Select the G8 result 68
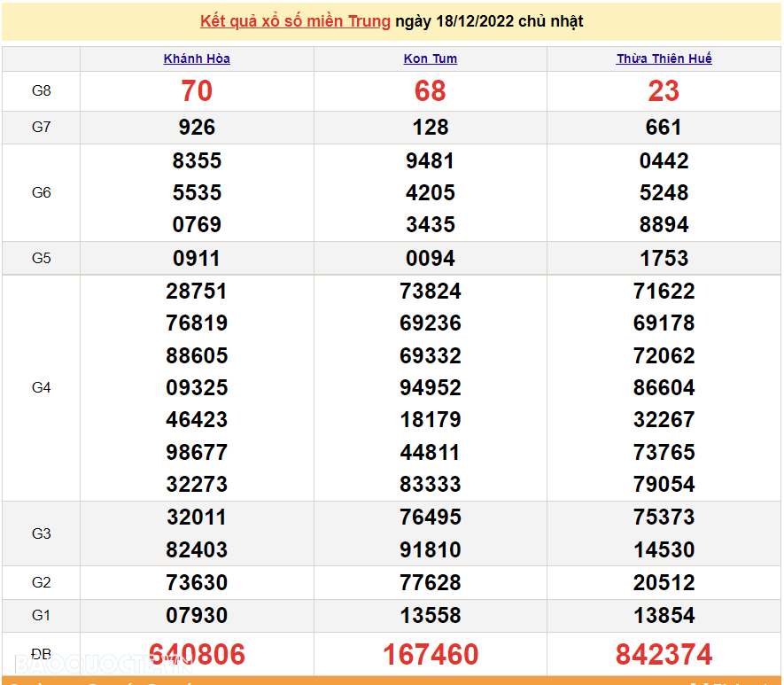Screen dimensions: 784x685 click(431, 91)
